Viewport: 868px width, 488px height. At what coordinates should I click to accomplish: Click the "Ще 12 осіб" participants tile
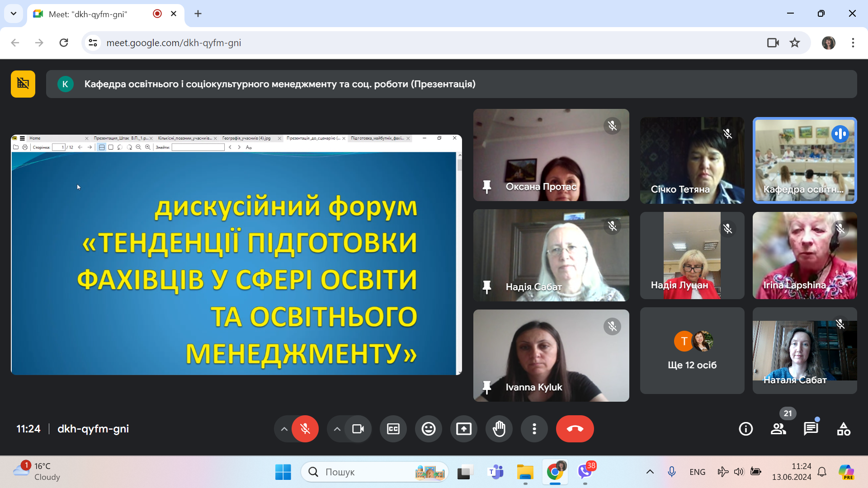coord(692,351)
